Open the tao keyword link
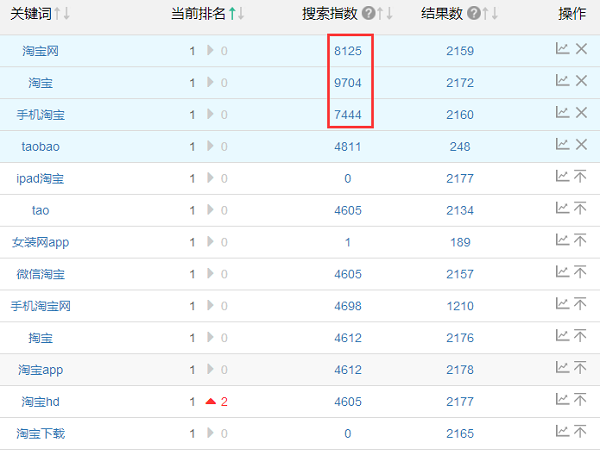The image size is (600, 455). pyautogui.click(x=40, y=210)
